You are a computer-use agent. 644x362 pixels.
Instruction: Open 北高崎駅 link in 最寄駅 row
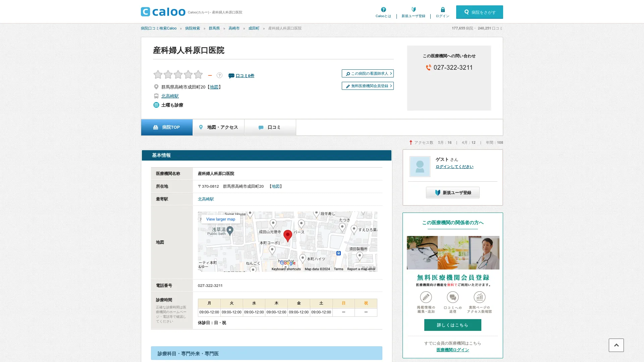[206, 199]
